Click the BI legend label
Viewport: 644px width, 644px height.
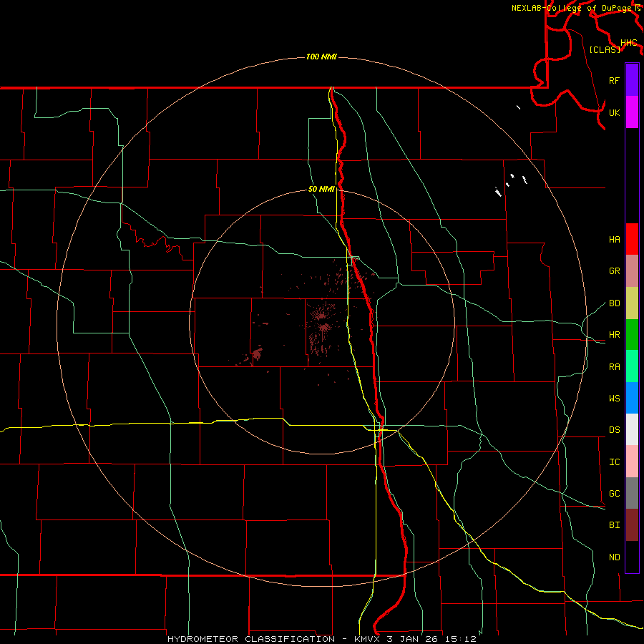click(x=614, y=525)
